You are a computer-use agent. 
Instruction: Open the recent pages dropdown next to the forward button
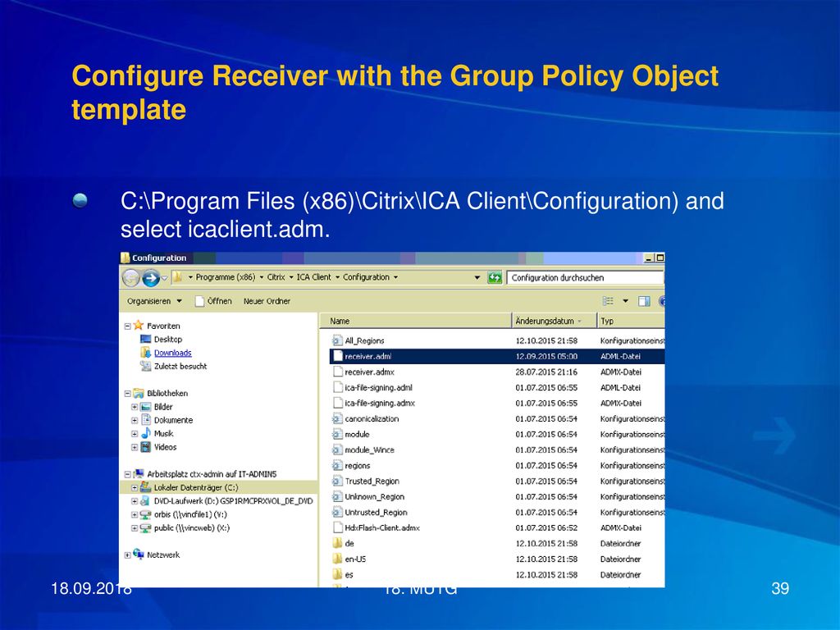pyautogui.click(x=164, y=278)
